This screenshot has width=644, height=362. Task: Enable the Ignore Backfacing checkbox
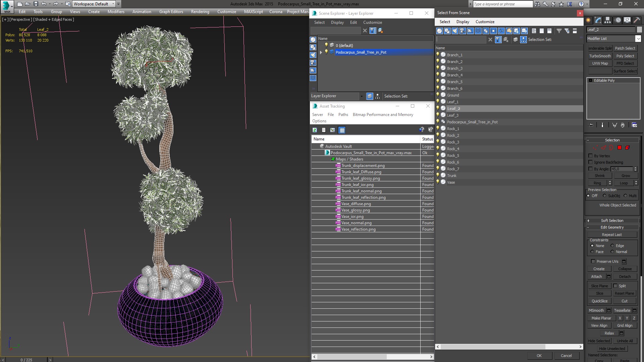coord(591,162)
